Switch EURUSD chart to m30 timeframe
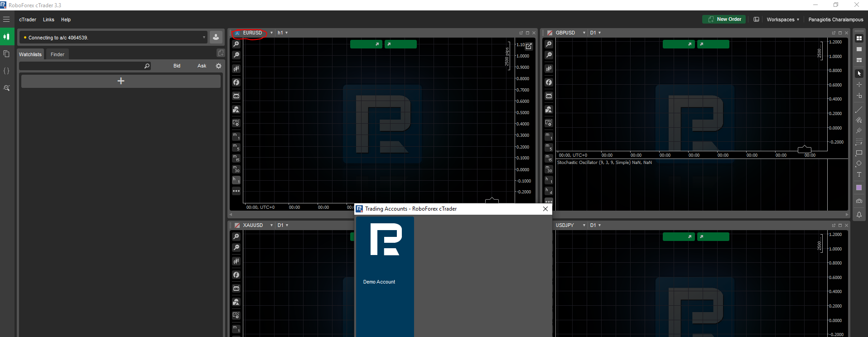The height and width of the screenshot is (337, 868). 236,169
